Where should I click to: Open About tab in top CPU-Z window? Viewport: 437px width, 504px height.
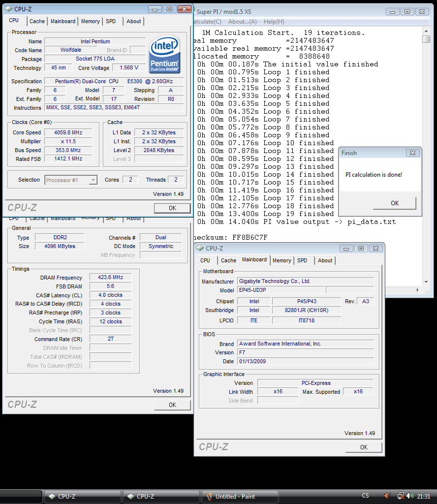click(134, 21)
